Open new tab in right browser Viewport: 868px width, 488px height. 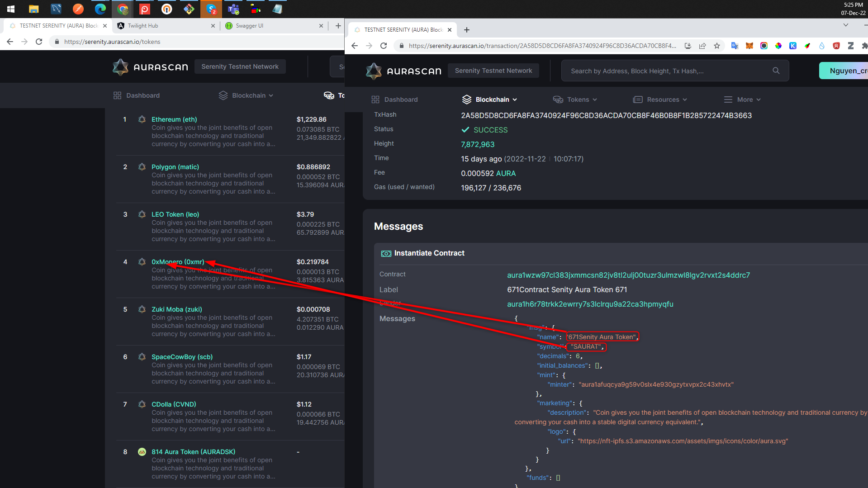tap(467, 30)
